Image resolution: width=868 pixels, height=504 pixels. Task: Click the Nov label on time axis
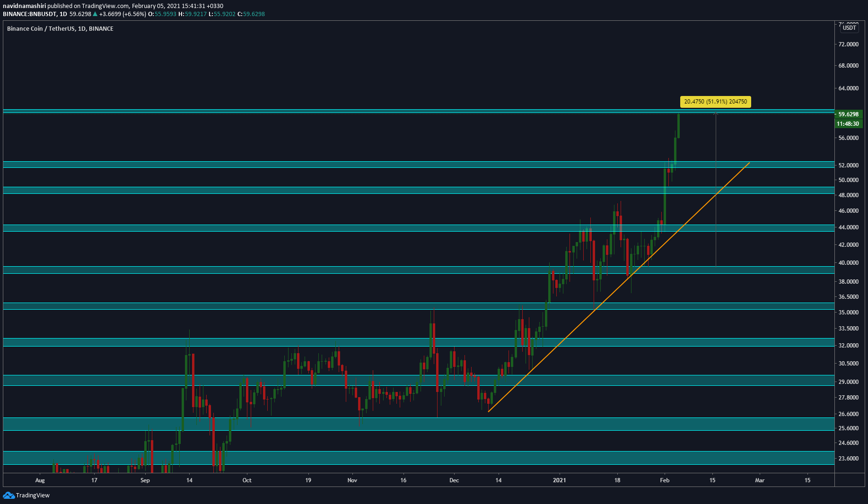point(352,480)
